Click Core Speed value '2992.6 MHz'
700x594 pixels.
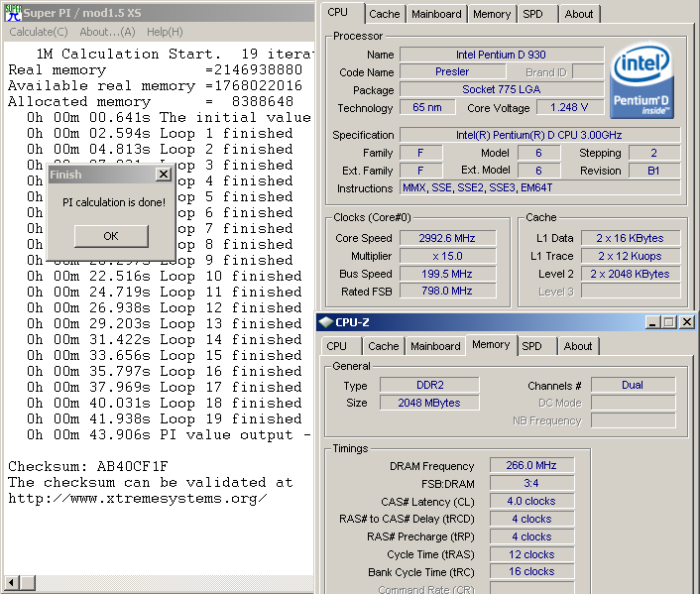coord(447,238)
